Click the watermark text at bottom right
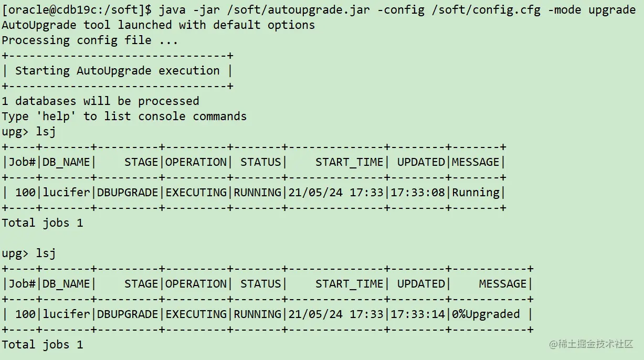 click(591, 344)
